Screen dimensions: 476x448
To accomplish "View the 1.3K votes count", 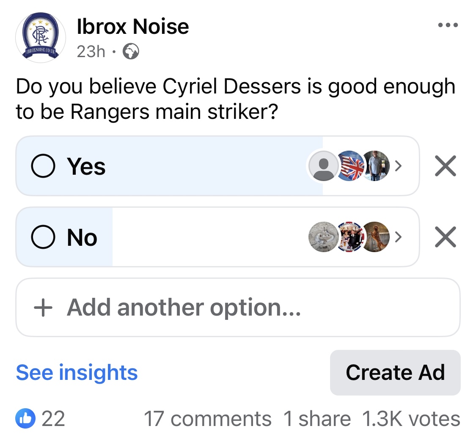I will tap(411, 419).
